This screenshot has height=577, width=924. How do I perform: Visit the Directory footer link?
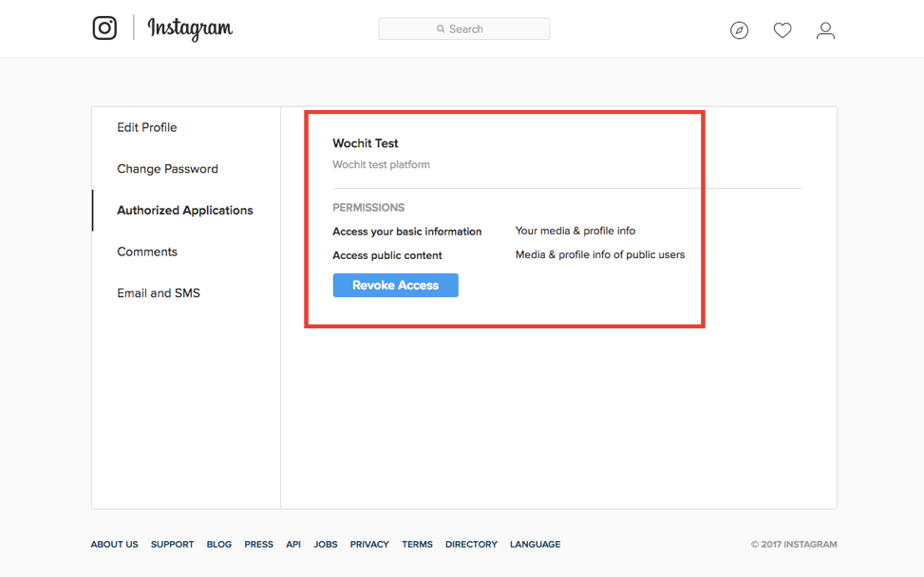[471, 544]
